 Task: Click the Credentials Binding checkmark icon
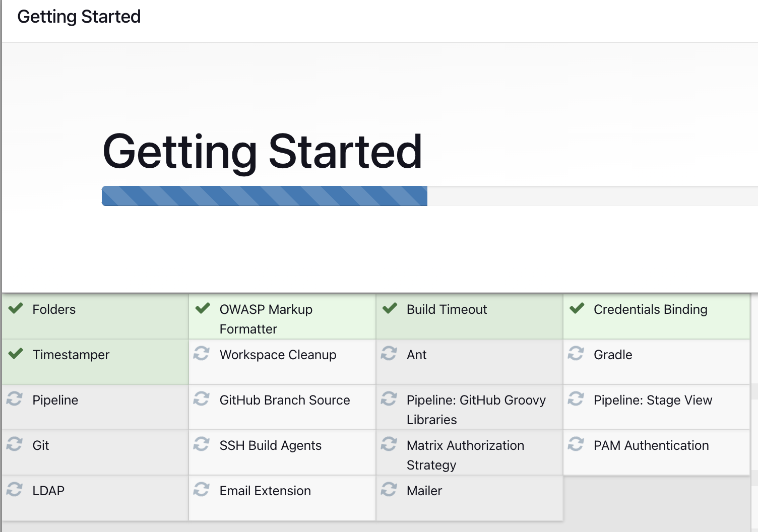577,308
